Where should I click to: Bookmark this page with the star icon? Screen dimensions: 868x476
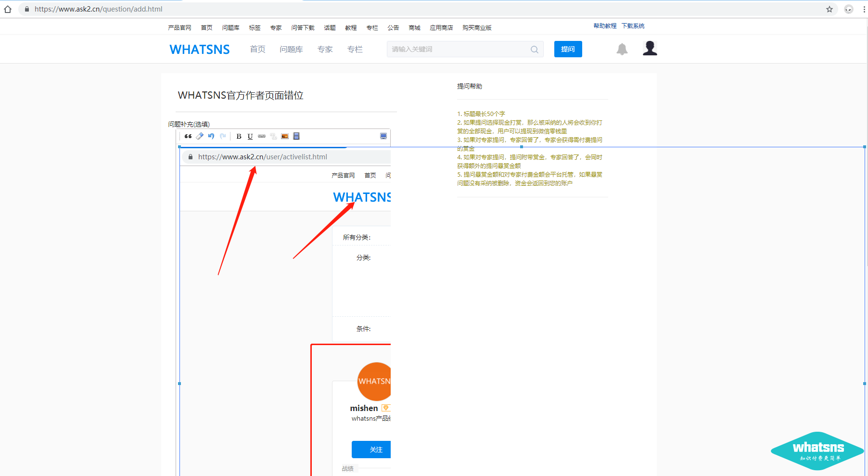point(830,9)
